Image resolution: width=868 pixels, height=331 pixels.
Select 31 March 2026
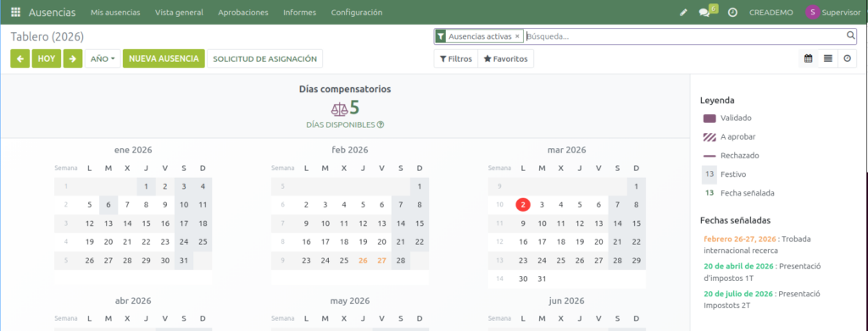(x=542, y=279)
